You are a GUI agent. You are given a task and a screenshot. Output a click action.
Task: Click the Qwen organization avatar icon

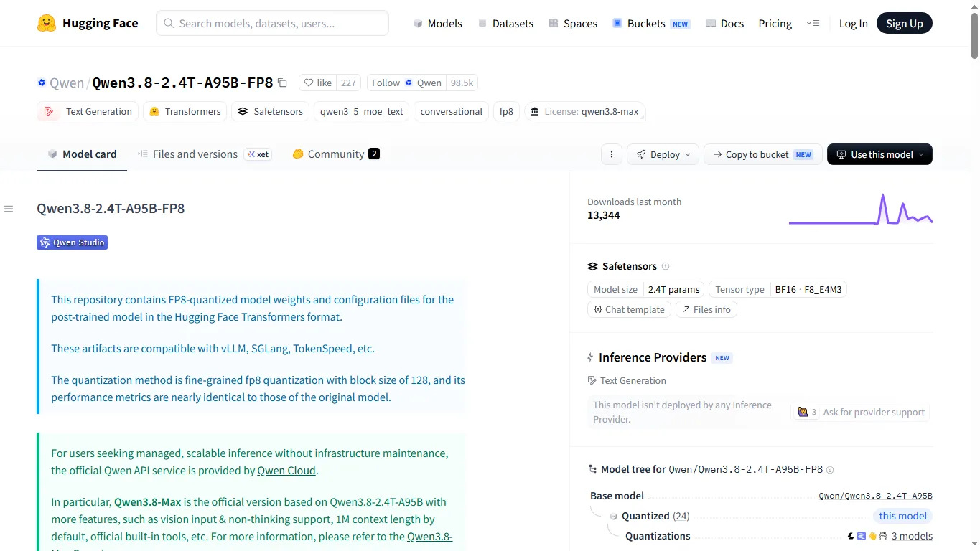pyautogui.click(x=42, y=83)
